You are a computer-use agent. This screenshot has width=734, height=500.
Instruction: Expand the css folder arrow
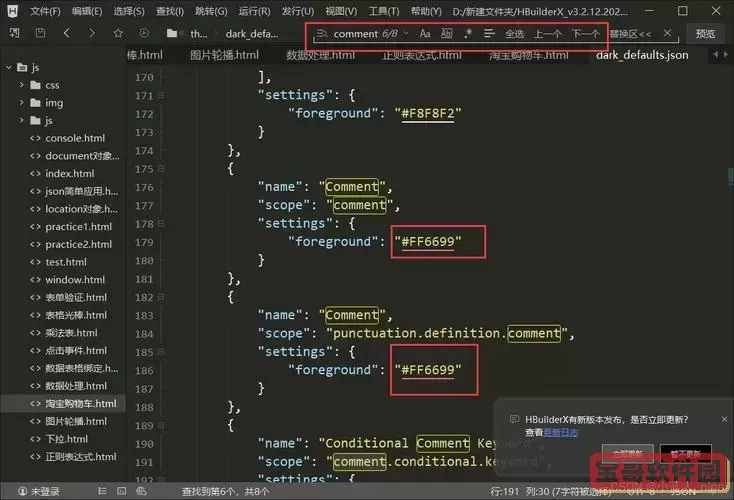coord(22,85)
